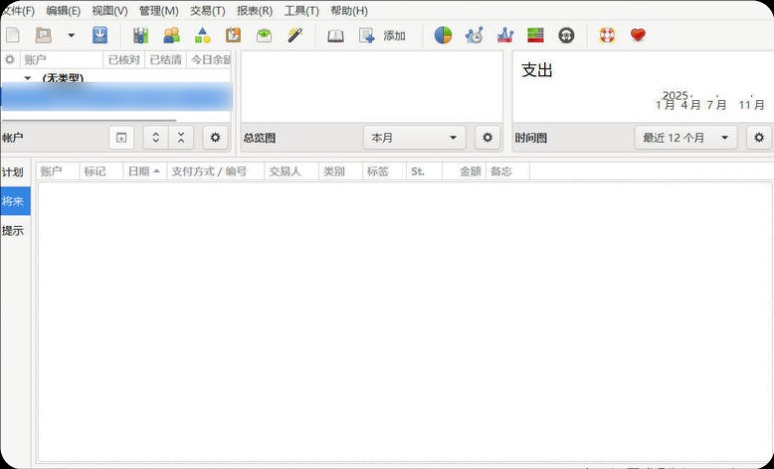Open the 工具(T) menu

(302, 11)
